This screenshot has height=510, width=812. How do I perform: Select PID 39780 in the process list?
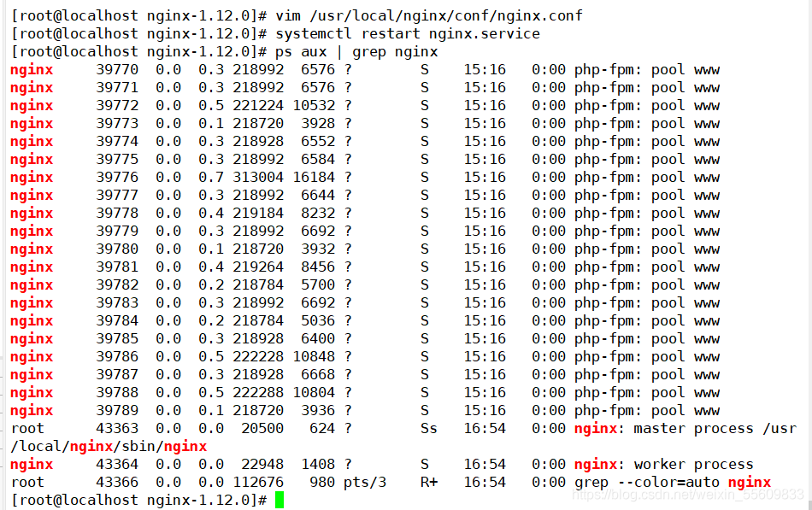[117, 249]
